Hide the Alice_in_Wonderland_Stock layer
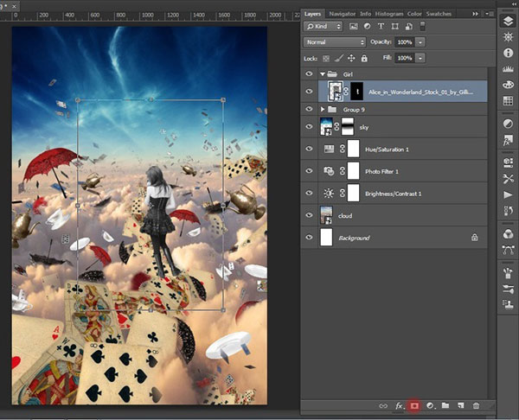Viewport: 519px width, 420px height. (309, 91)
